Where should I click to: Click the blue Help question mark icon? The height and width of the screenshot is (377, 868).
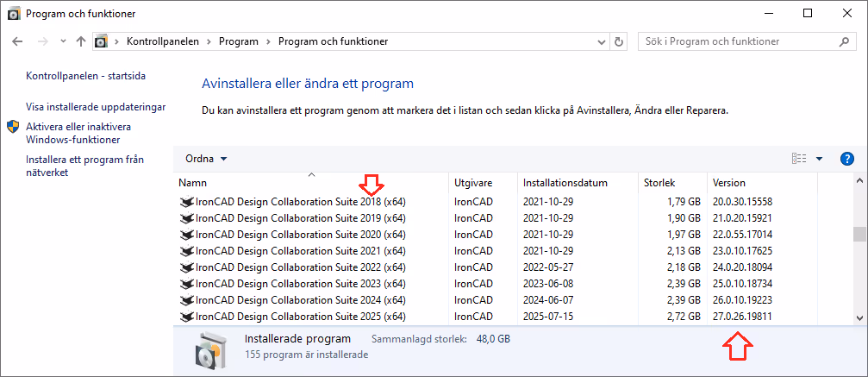(847, 159)
